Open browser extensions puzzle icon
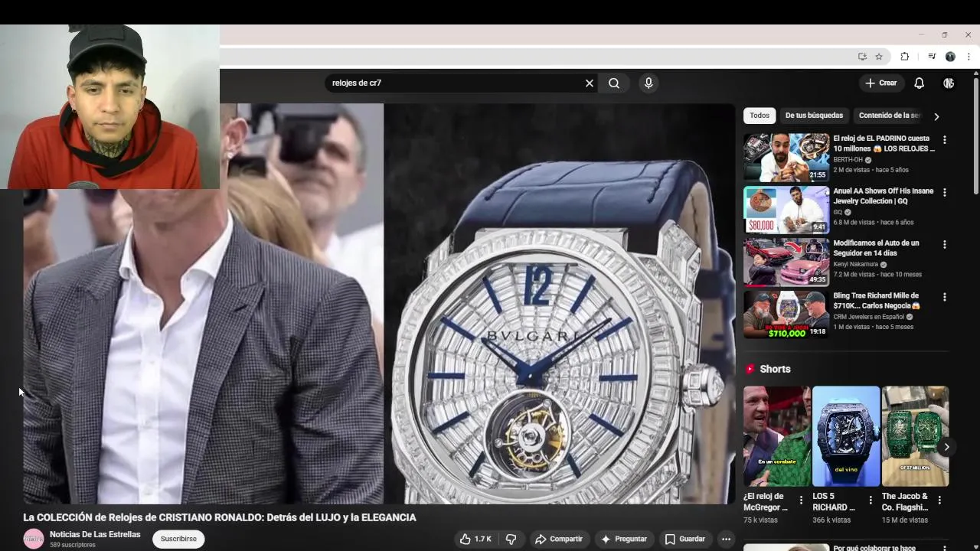The image size is (980, 551). click(x=904, y=57)
